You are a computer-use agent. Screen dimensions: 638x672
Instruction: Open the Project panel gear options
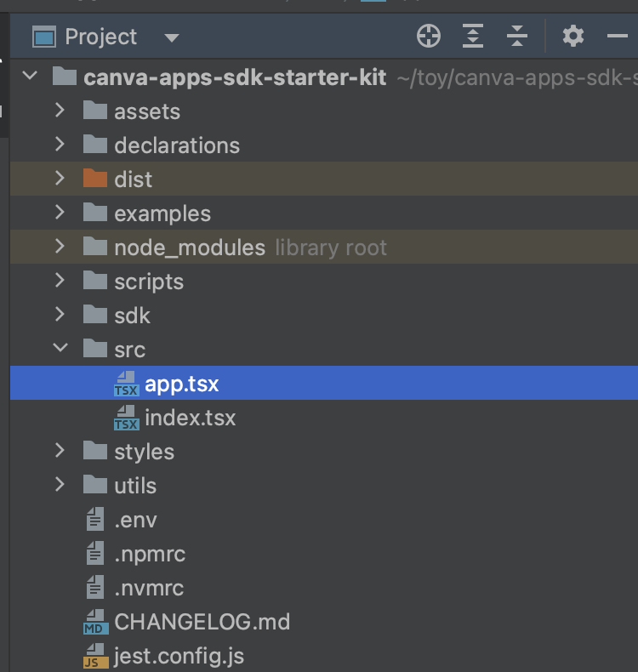[572, 36]
